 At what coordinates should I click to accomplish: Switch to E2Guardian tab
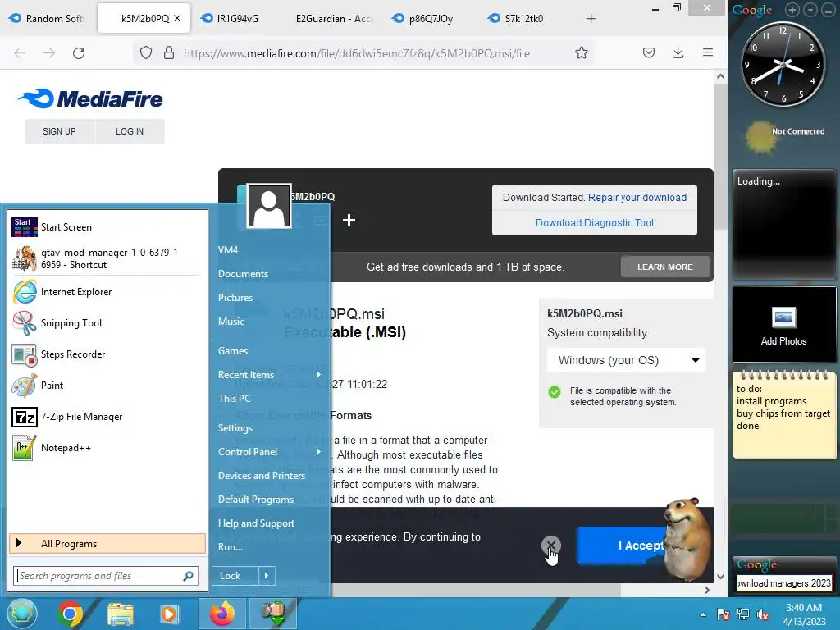click(332, 19)
